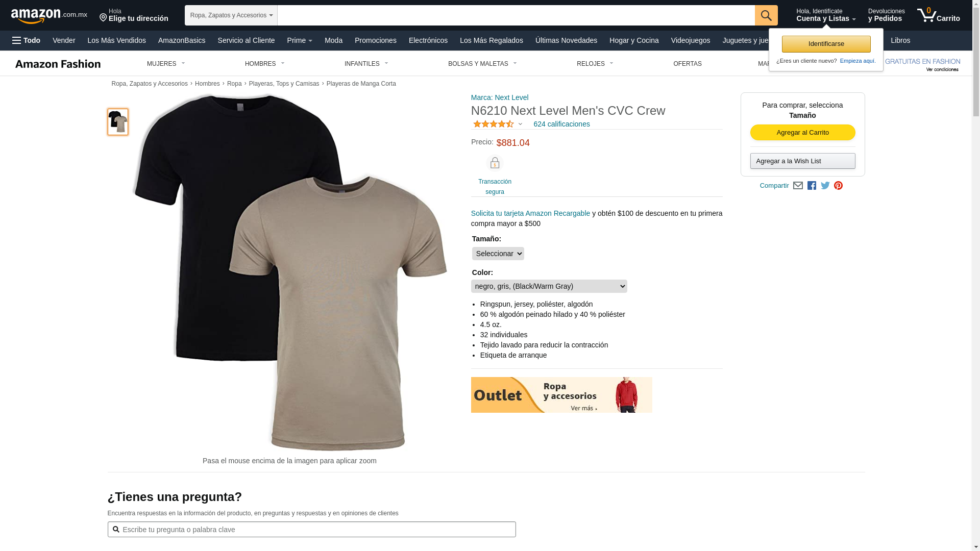Open the Color selection dropdown
Viewport: 980px width, 551px height.
[x=549, y=286]
